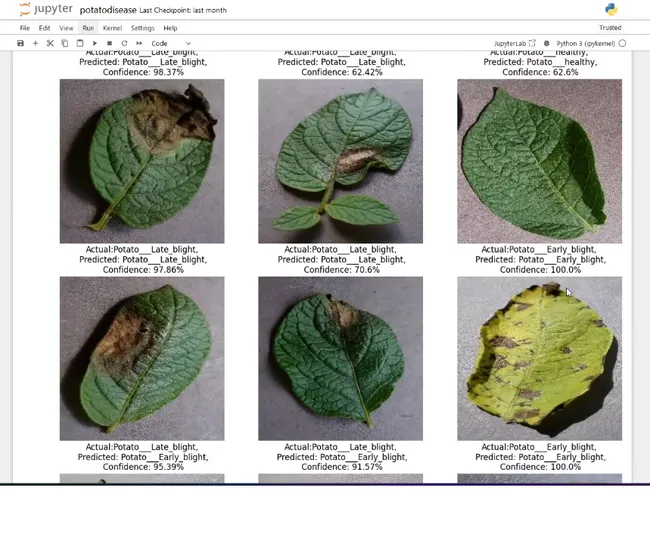This screenshot has width=650, height=537.
Task: Click leaf image below Confidence: 62.42%
Action: [x=341, y=161]
